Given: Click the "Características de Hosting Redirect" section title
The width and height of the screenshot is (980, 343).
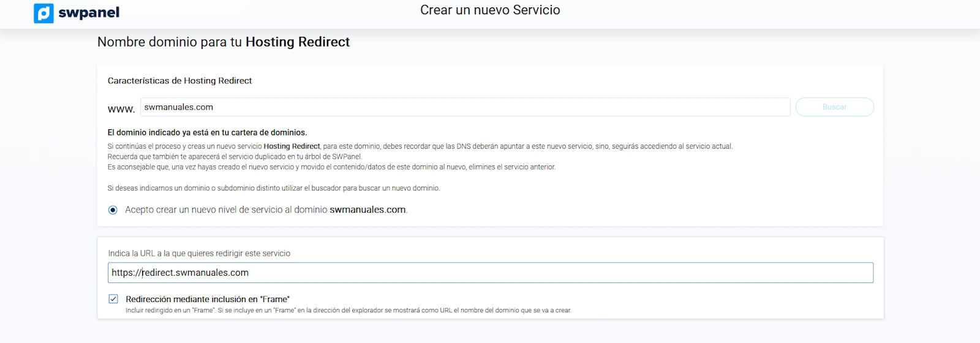Looking at the screenshot, I should (x=179, y=81).
